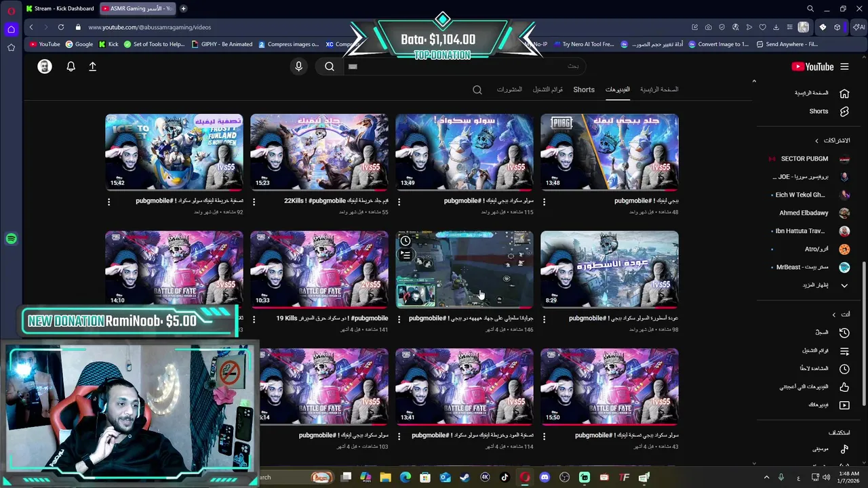The width and height of the screenshot is (868, 488).
Task: Open a new tab with plus button
Action: coord(183,9)
